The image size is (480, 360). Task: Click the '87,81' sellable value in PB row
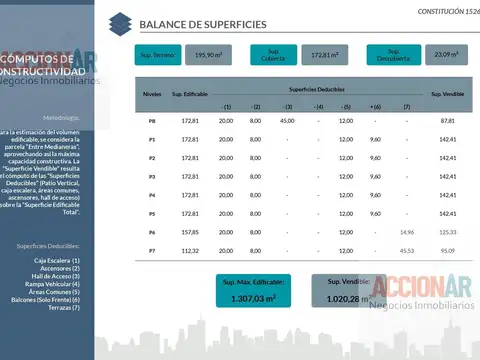pyautogui.click(x=447, y=121)
